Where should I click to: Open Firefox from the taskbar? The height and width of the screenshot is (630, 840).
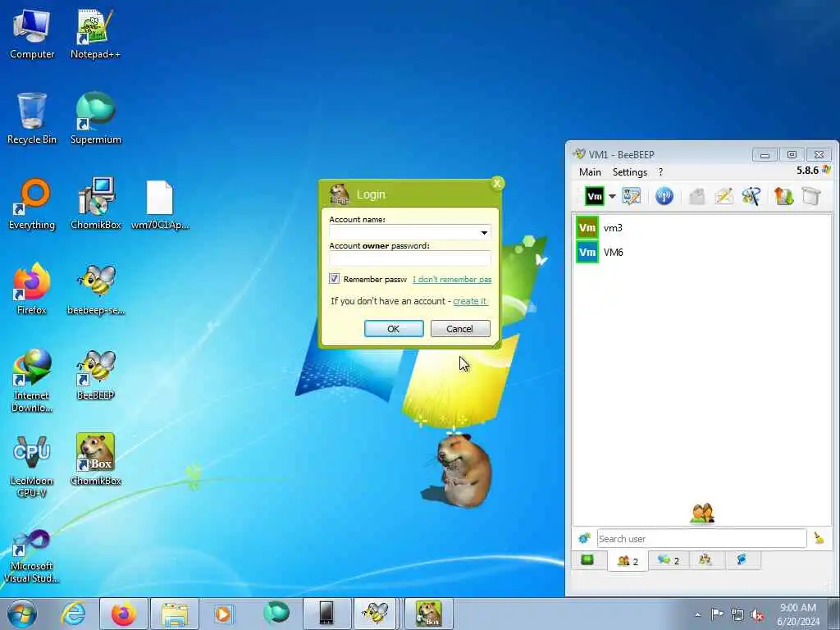click(x=123, y=614)
